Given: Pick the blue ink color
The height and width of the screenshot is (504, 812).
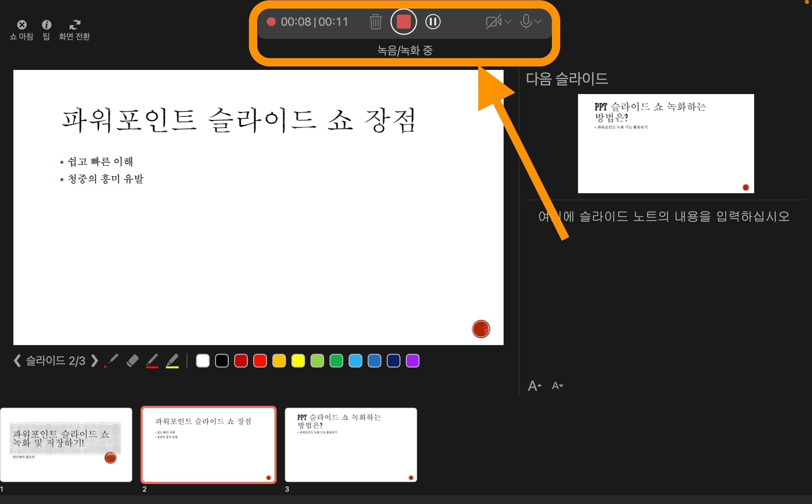Looking at the screenshot, I should coord(375,361).
